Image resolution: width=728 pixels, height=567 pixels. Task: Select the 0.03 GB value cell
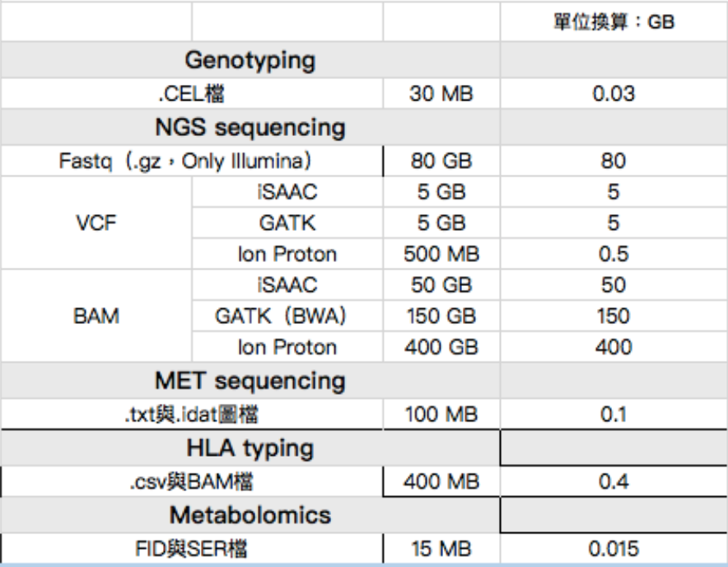pyautogui.click(x=614, y=94)
